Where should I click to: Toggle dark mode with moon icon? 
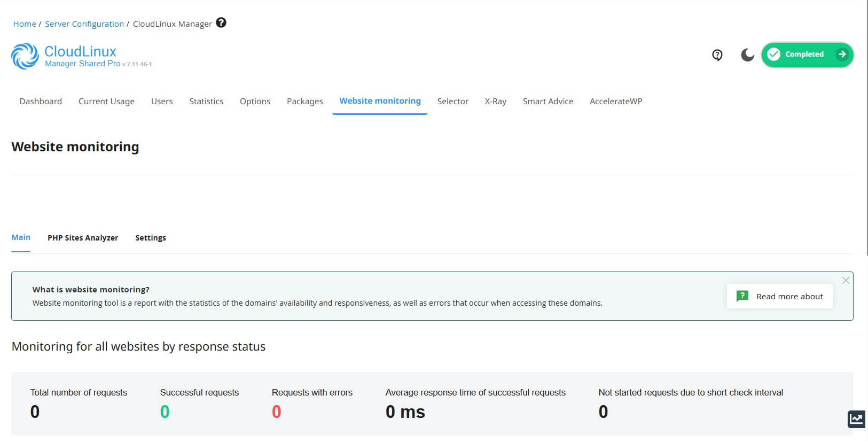coord(747,55)
